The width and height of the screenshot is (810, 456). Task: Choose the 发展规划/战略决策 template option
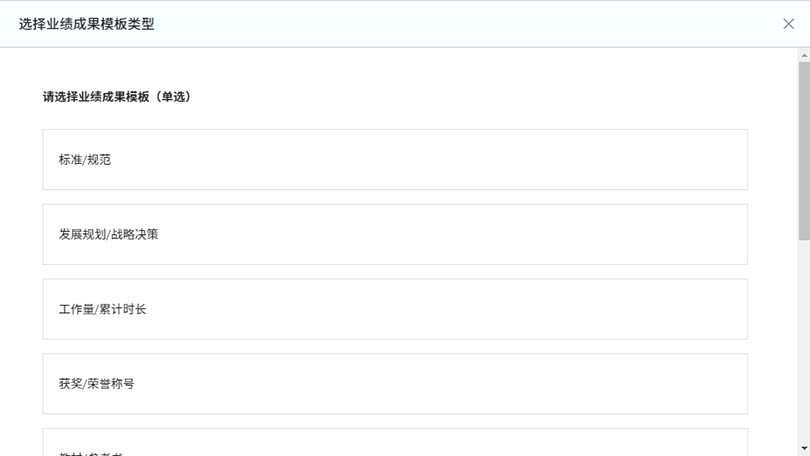click(395, 235)
